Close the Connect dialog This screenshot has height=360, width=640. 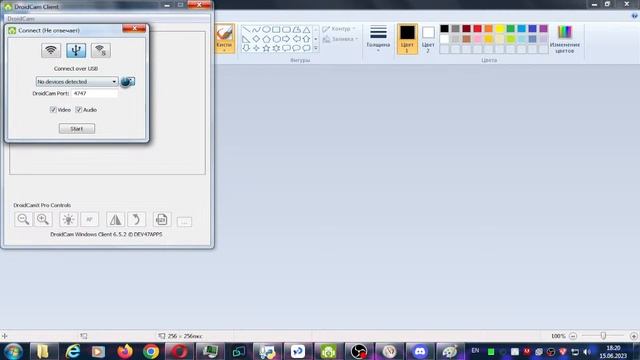(x=134, y=28)
